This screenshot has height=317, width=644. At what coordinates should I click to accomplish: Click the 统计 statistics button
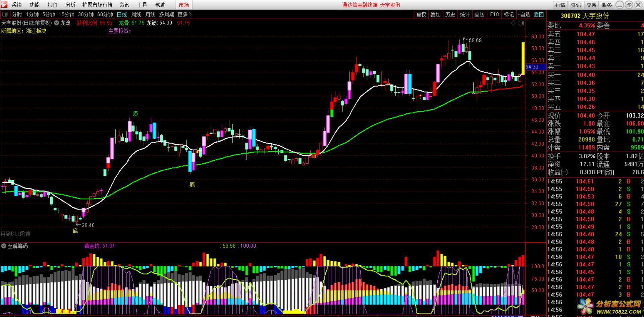465,14
